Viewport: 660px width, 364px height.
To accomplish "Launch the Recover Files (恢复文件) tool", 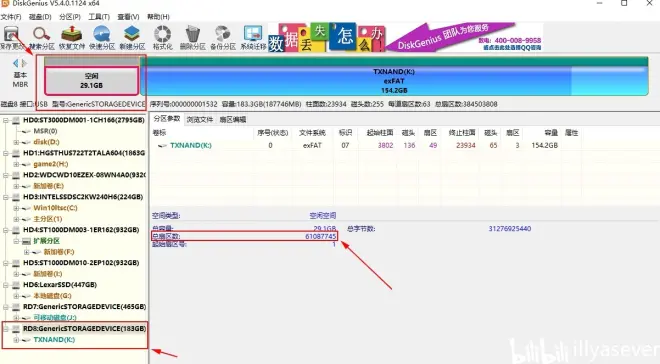I will [x=72, y=38].
